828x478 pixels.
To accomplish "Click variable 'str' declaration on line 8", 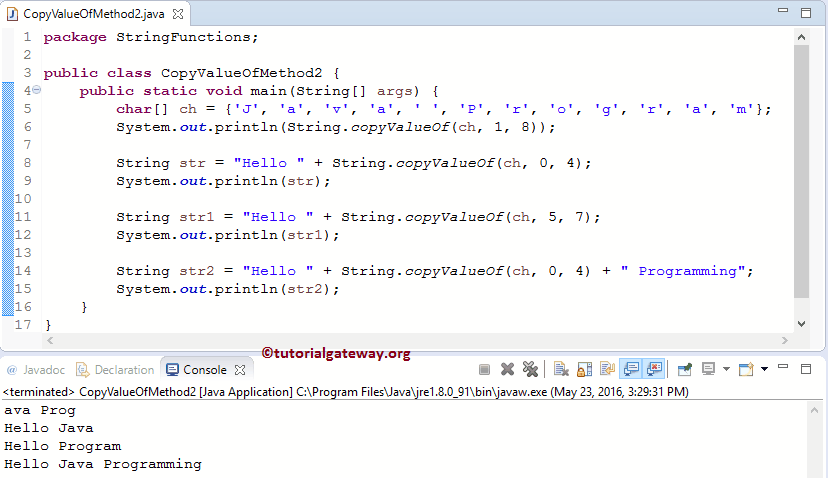I will (192, 163).
